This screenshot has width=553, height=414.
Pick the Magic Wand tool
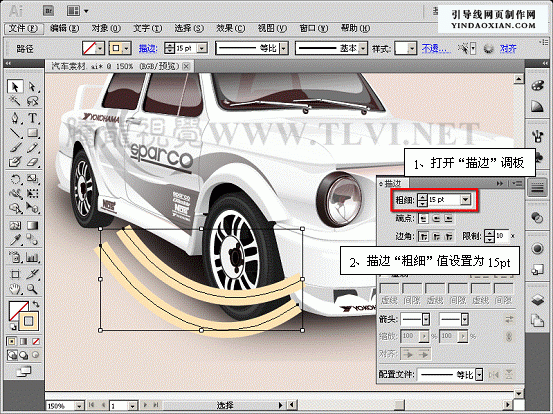click(15, 102)
